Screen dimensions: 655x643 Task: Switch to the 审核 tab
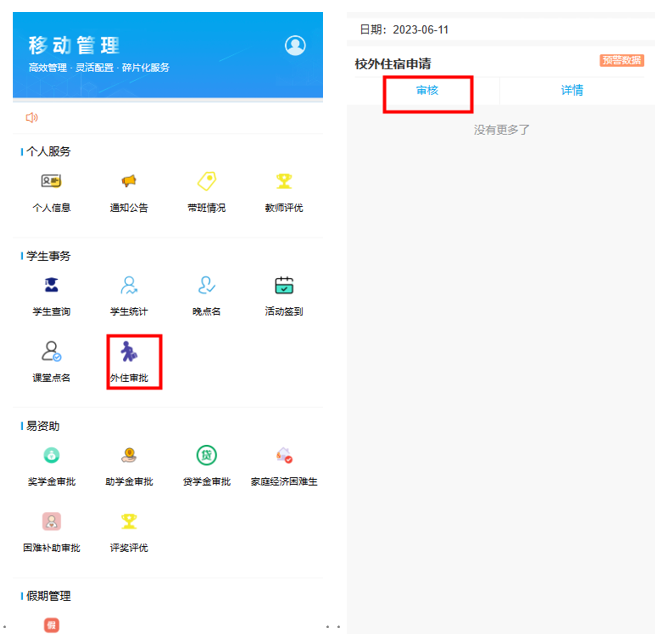[x=427, y=91]
